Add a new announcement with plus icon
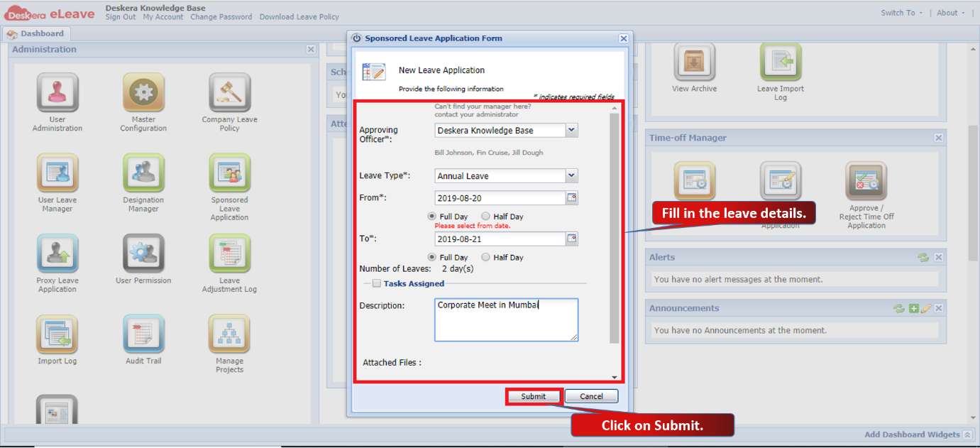The image size is (980, 448). tap(914, 309)
